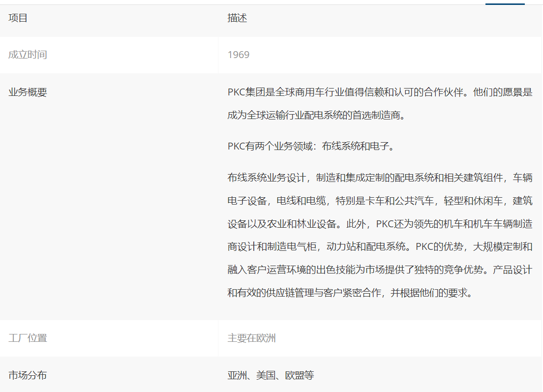Select the 成立时间 row label
543x392 pixels.
(x=28, y=55)
